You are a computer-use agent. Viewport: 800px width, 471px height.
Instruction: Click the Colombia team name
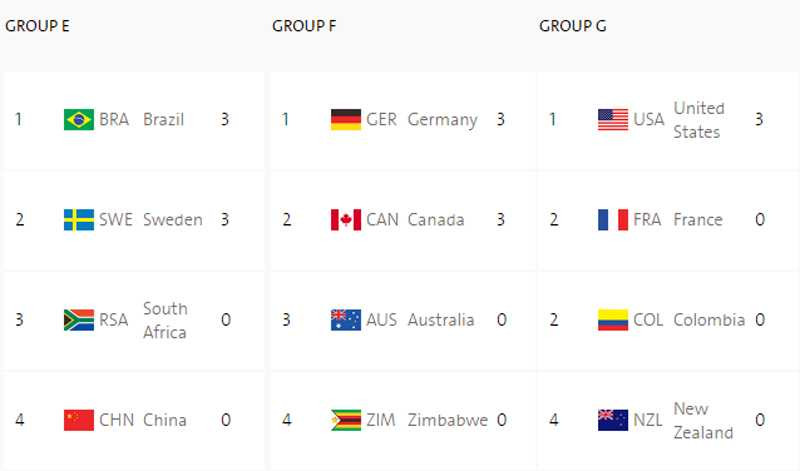[x=709, y=320]
